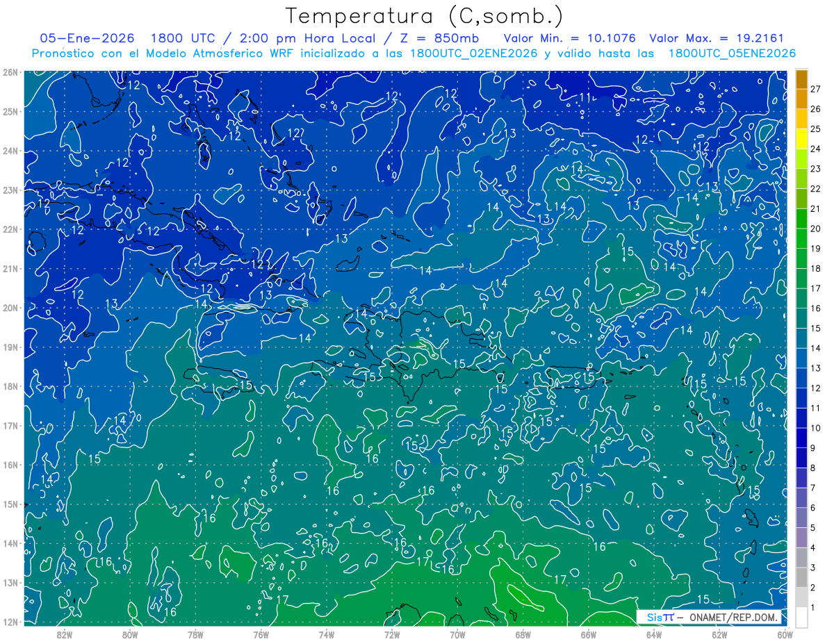The width and height of the screenshot is (834, 644).
Task: Click the color scale label 22
Action: tap(816, 189)
